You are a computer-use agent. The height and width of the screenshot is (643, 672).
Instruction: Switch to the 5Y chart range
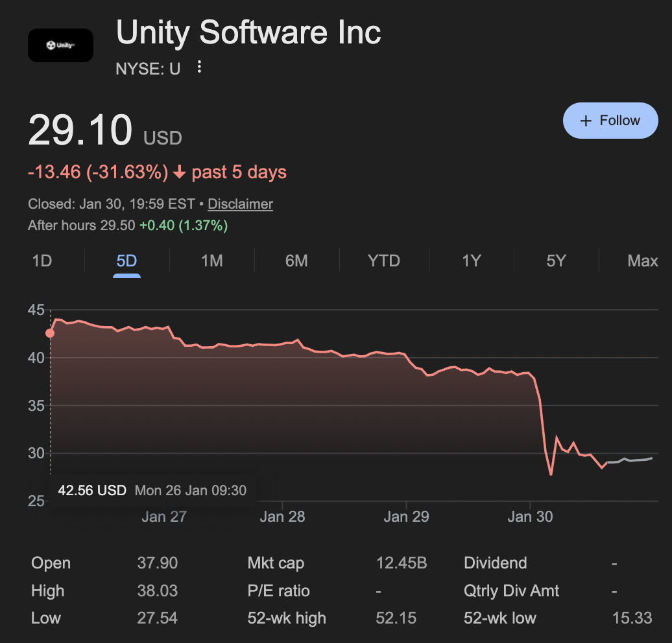click(556, 261)
